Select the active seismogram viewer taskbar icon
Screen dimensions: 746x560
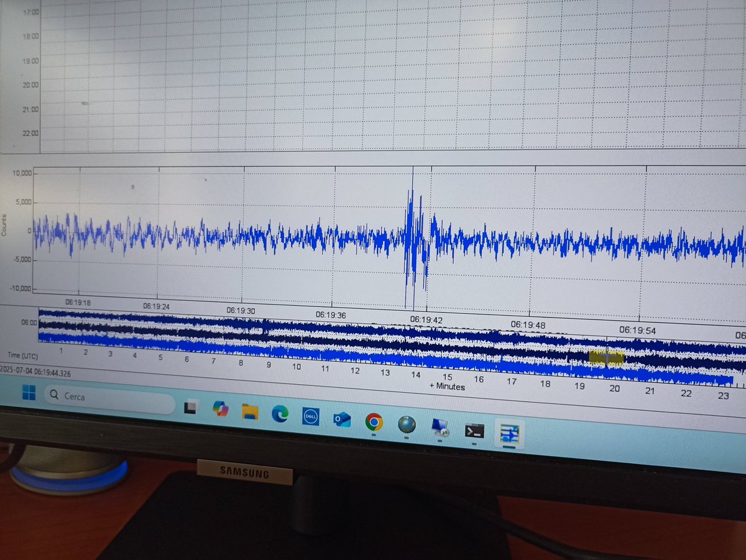pos(509,433)
